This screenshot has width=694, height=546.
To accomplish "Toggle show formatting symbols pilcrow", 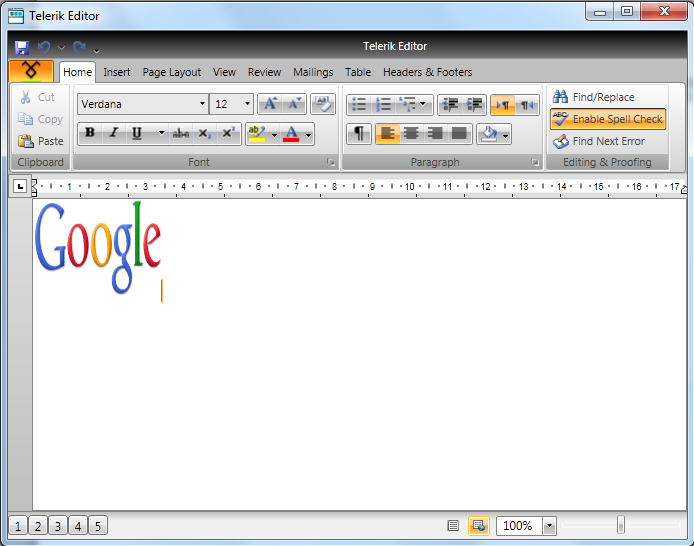I will (359, 134).
